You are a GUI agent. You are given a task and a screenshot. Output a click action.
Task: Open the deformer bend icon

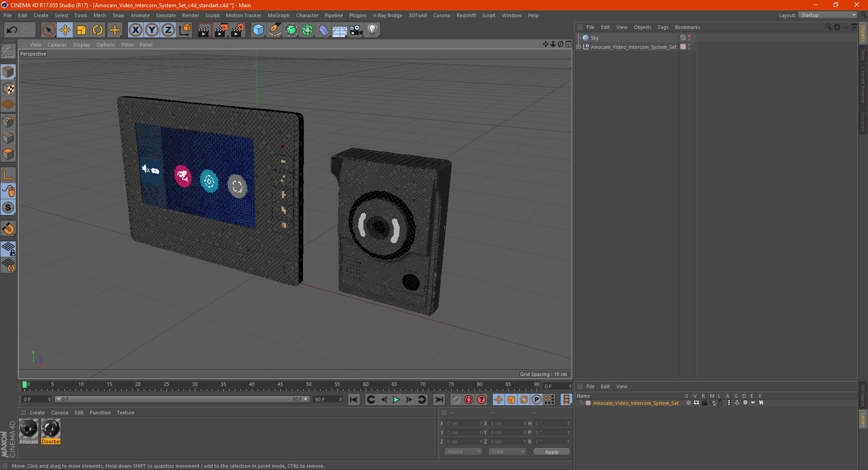pos(324,30)
